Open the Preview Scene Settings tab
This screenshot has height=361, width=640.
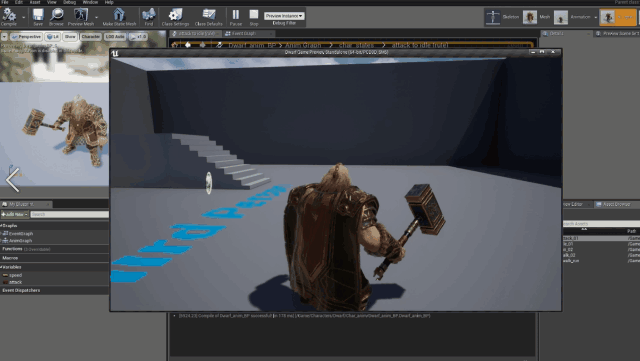(618, 33)
